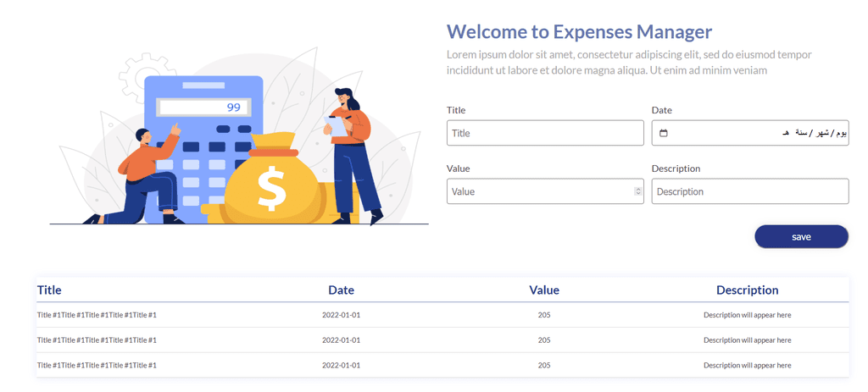Select the Description label above its input
868x392 pixels.
676,168
